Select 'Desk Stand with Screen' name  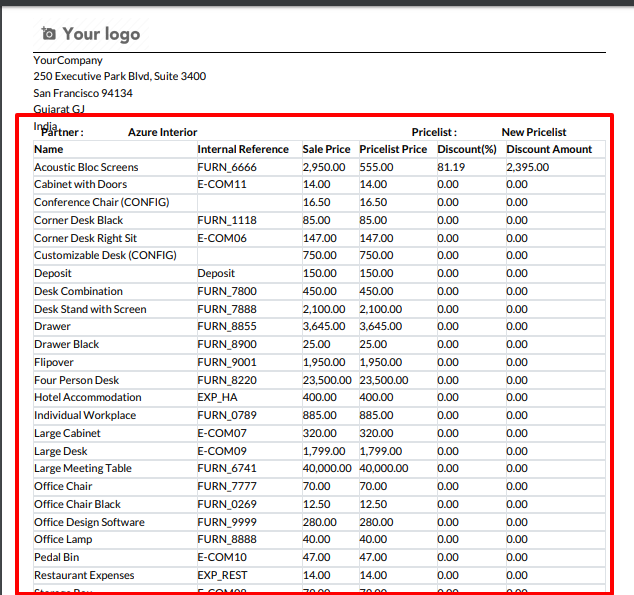click(x=90, y=309)
